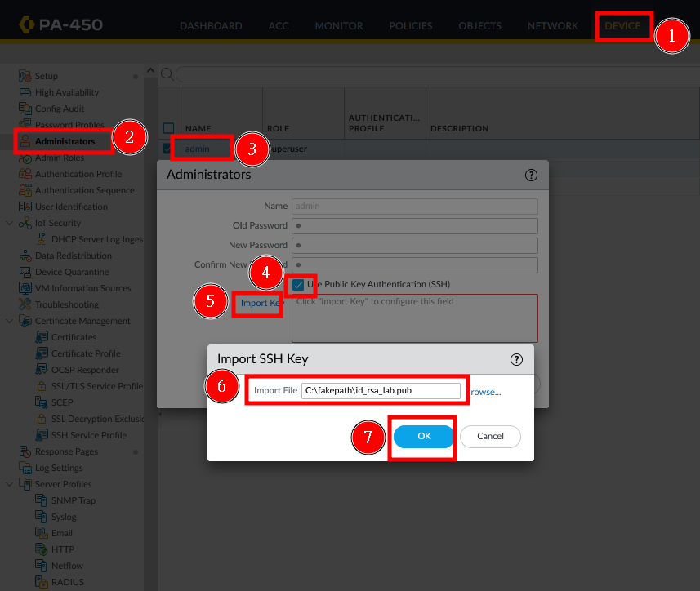The width and height of the screenshot is (700, 591).
Task: Click the User Identification icon
Action: 25,207
